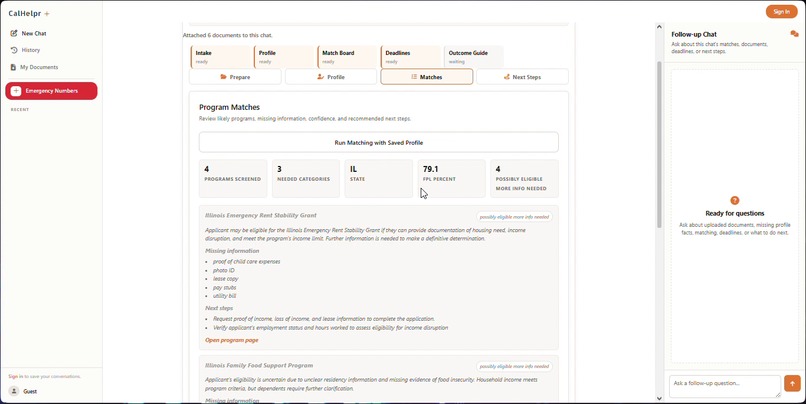
Task: Click the folder icon on Prepare
Action: 223,77
